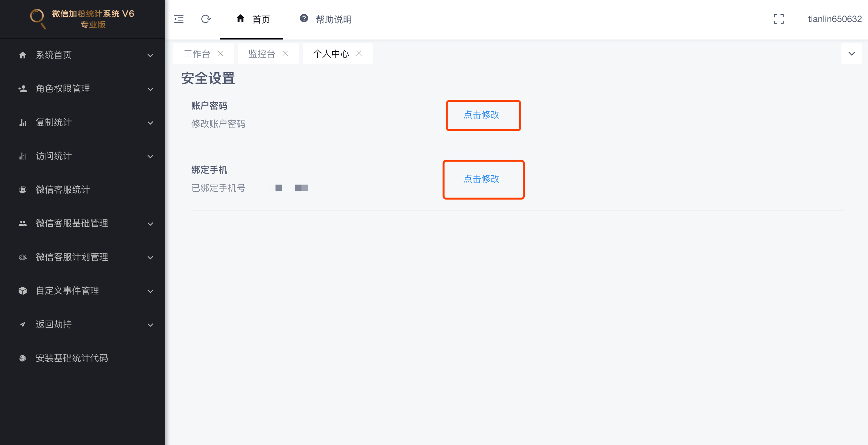Click the home icon beside 首页
This screenshot has height=445, width=868.
click(x=240, y=18)
